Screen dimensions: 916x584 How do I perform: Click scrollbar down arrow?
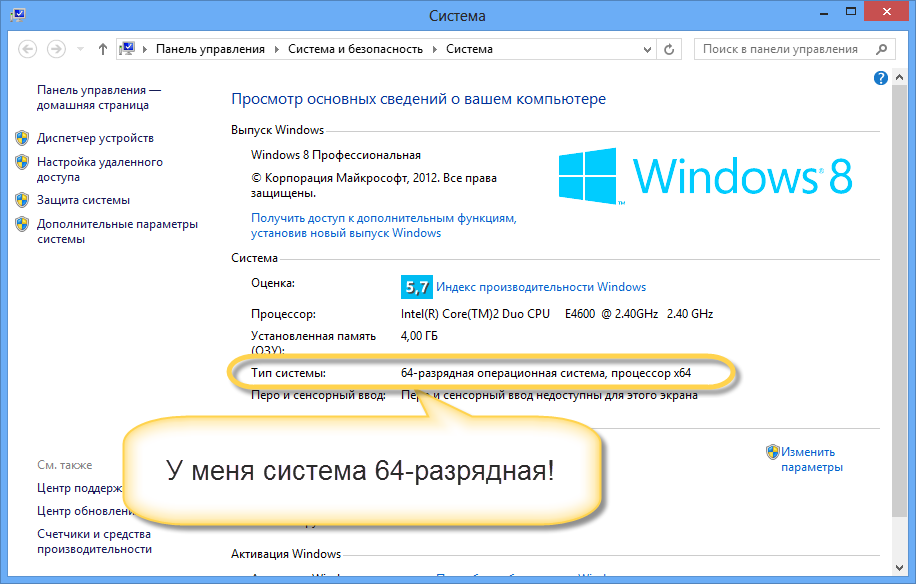tap(900, 567)
